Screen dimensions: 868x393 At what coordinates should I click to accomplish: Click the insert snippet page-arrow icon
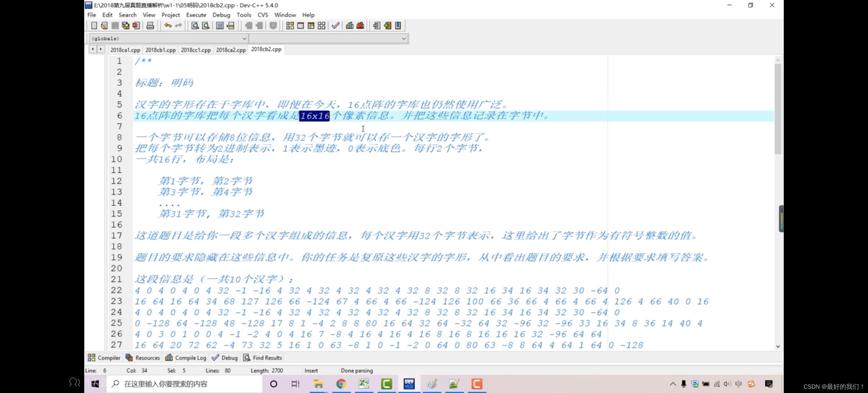point(377,26)
